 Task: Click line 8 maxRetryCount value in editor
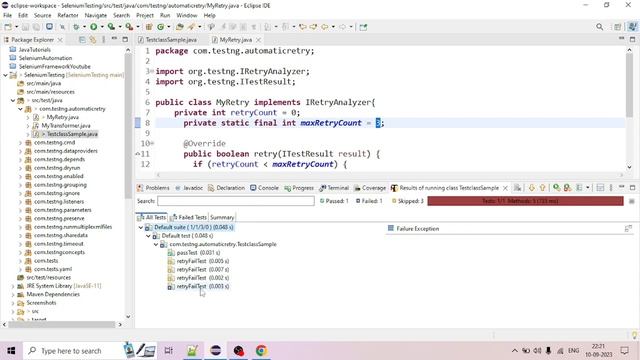(x=378, y=123)
